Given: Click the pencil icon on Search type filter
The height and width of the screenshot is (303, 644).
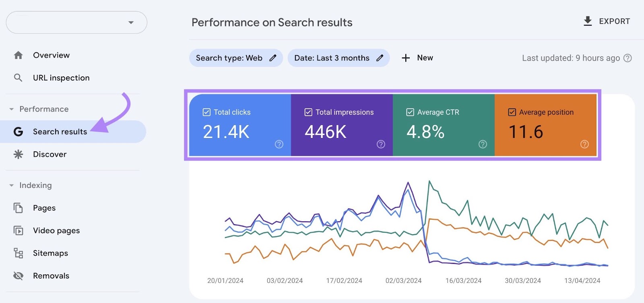Looking at the screenshot, I should (x=273, y=58).
